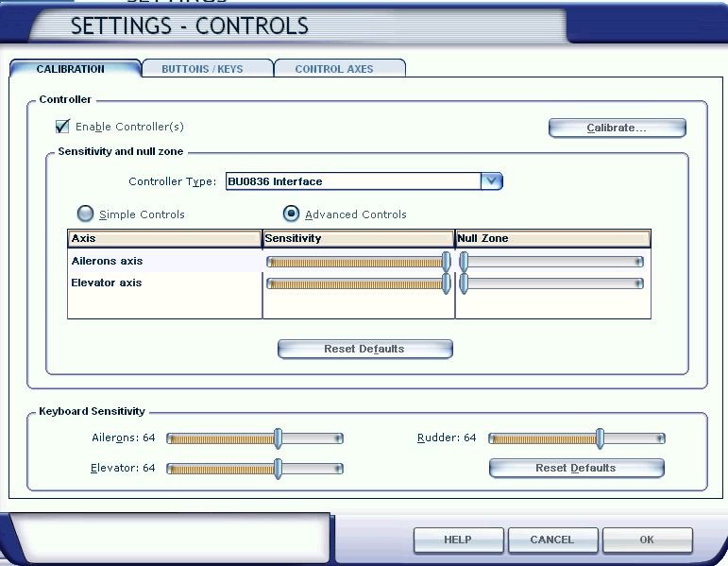The height and width of the screenshot is (566, 728).
Task: Click the keyboard Ailerons sensitivity slider
Action: click(255, 438)
